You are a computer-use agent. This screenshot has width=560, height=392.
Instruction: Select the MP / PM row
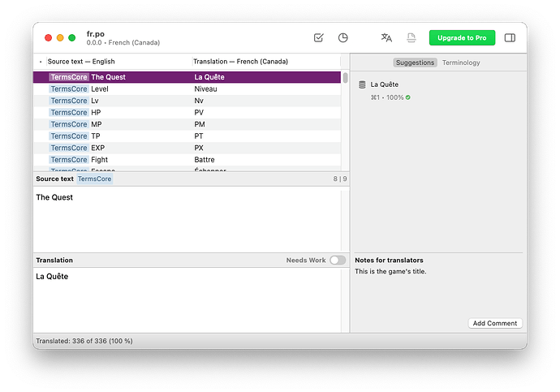[187, 124]
